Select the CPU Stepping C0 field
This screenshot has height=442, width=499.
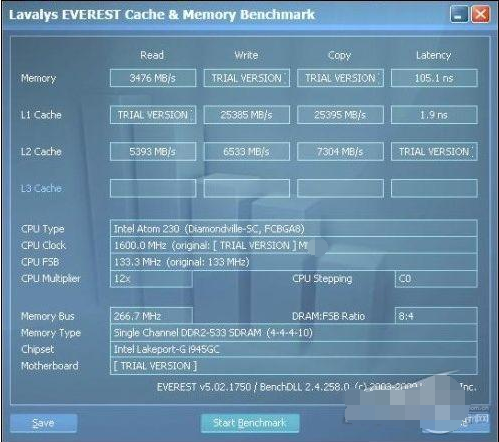[436, 279]
